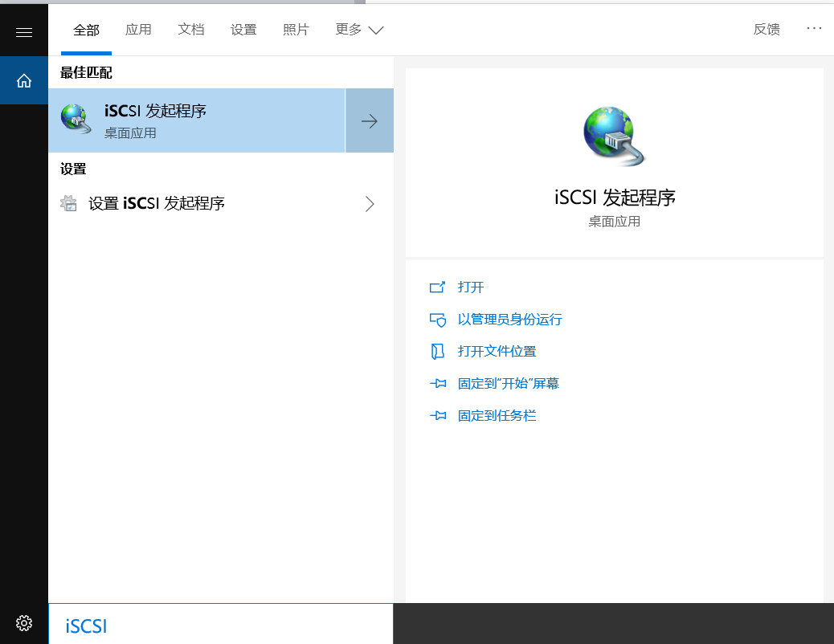This screenshot has height=644, width=834.
Task: Click the 反馈 feedback button
Action: (x=767, y=30)
